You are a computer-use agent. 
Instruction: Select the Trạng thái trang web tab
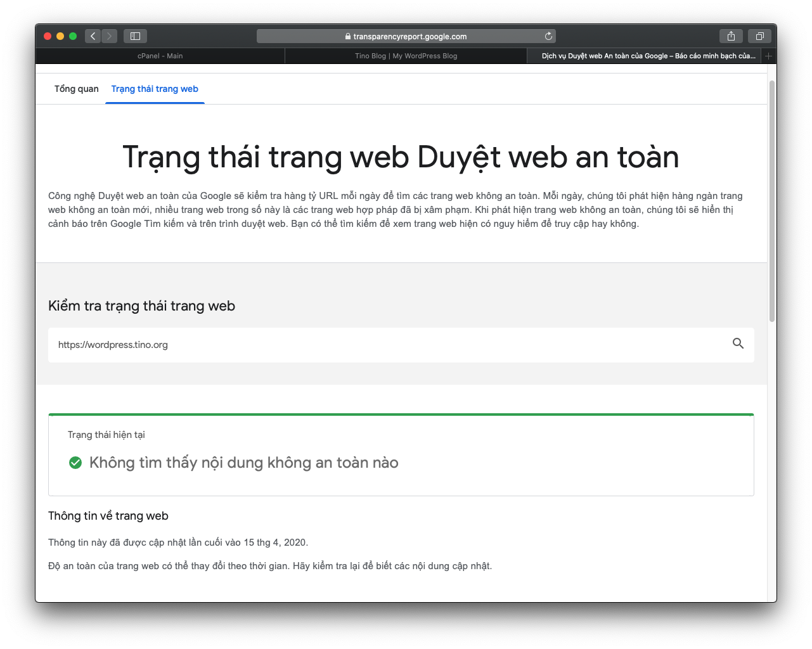[x=155, y=89]
